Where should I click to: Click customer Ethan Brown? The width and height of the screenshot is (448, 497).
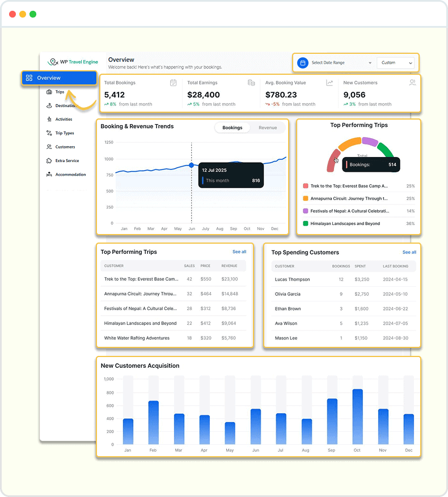tap(288, 309)
